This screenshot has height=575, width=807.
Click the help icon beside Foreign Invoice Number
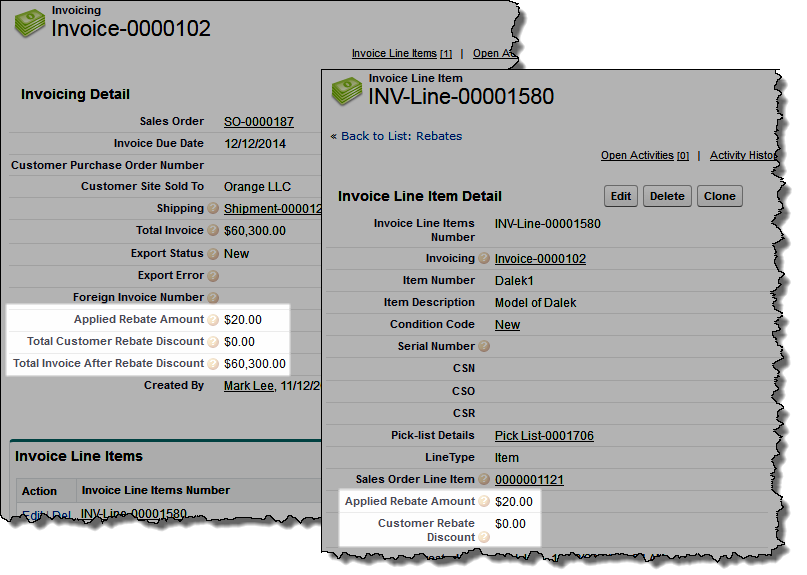click(x=213, y=298)
